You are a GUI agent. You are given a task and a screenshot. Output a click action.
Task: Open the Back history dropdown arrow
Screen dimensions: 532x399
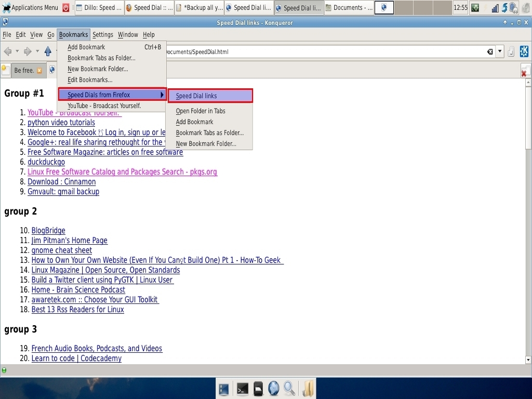[17, 51]
